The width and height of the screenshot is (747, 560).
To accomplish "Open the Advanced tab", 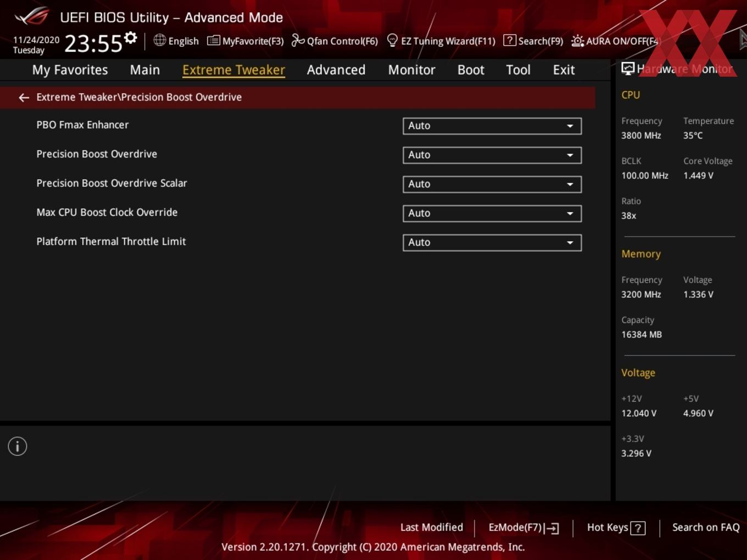I will (x=336, y=70).
